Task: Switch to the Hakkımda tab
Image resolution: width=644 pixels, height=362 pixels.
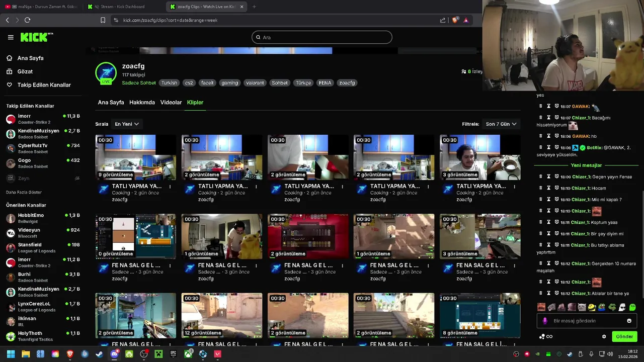Action: [x=142, y=102]
